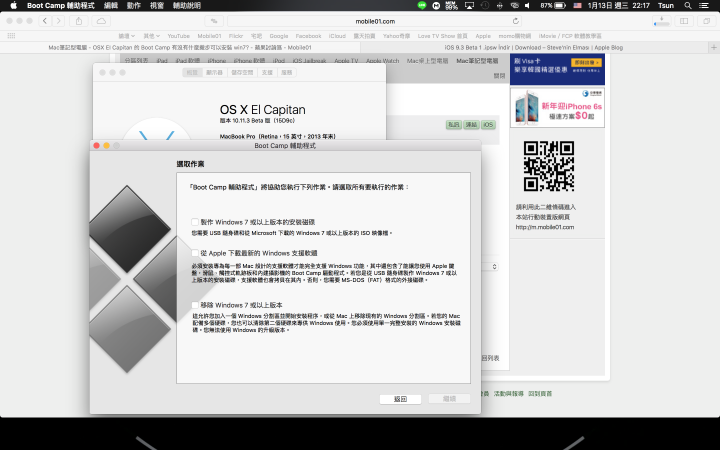Image resolution: width=720 pixels, height=450 pixels.
Task: Open AirPlay display menu
Action: tap(469, 6)
